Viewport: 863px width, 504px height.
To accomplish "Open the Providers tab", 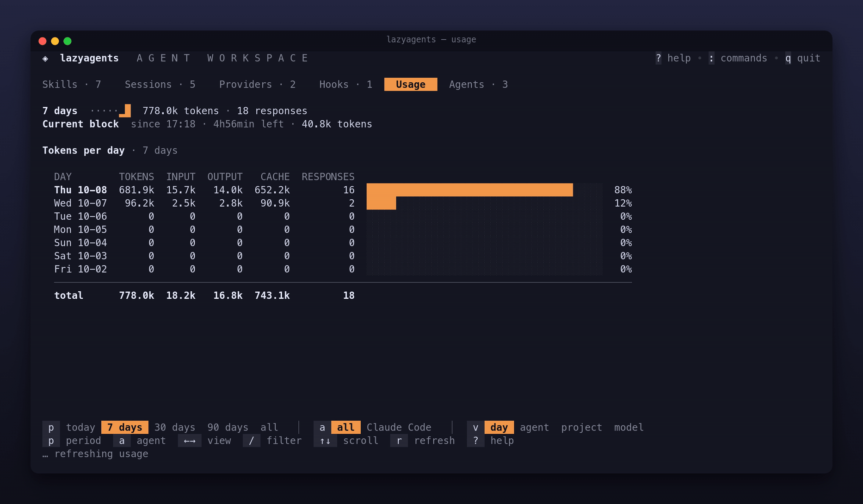I will [257, 85].
